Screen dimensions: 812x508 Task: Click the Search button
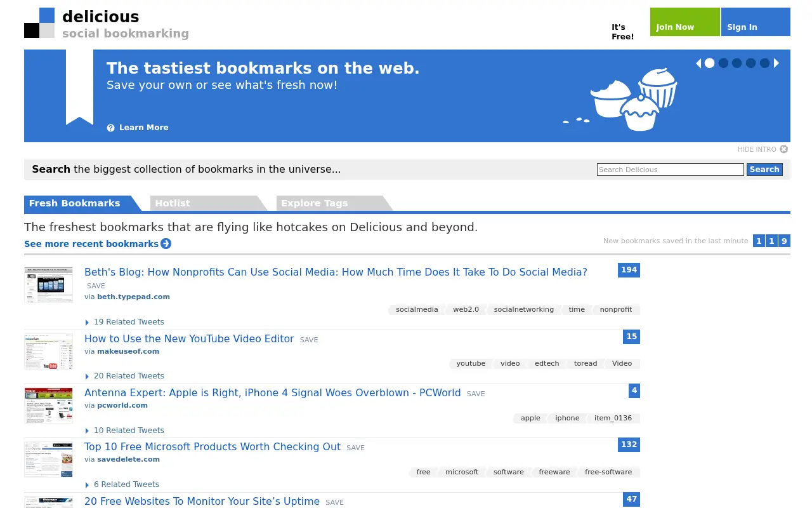click(x=764, y=170)
